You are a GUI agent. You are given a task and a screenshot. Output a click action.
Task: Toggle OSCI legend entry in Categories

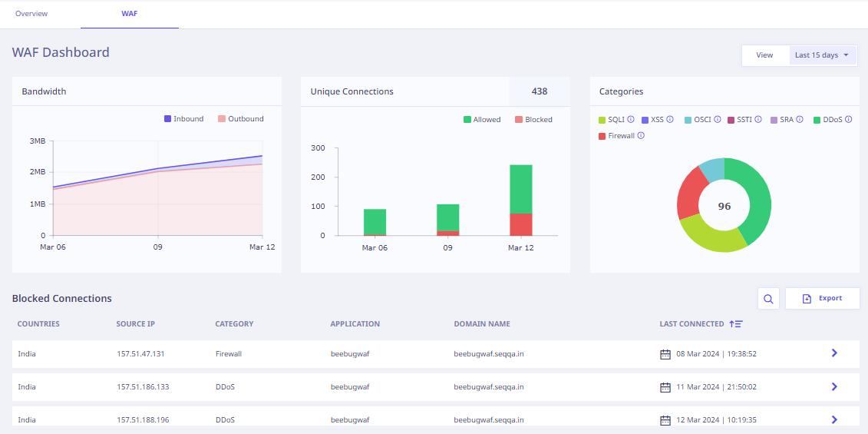pyautogui.click(x=698, y=120)
